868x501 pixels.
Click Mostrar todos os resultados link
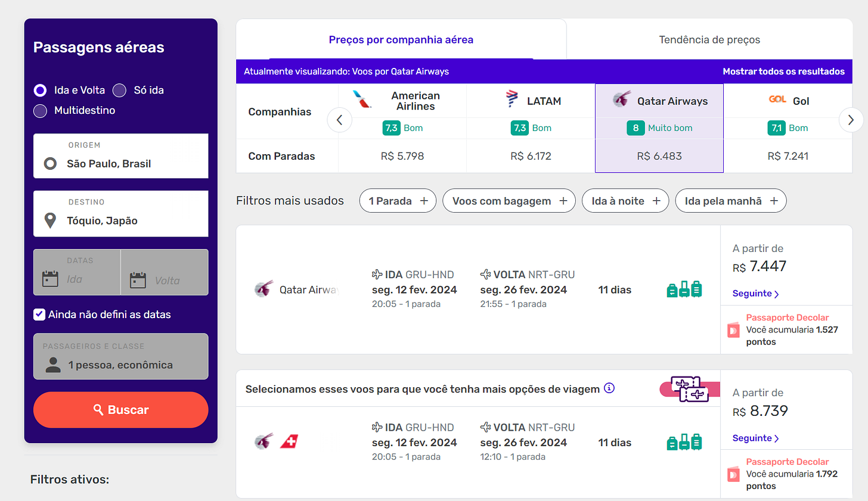[783, 71]
